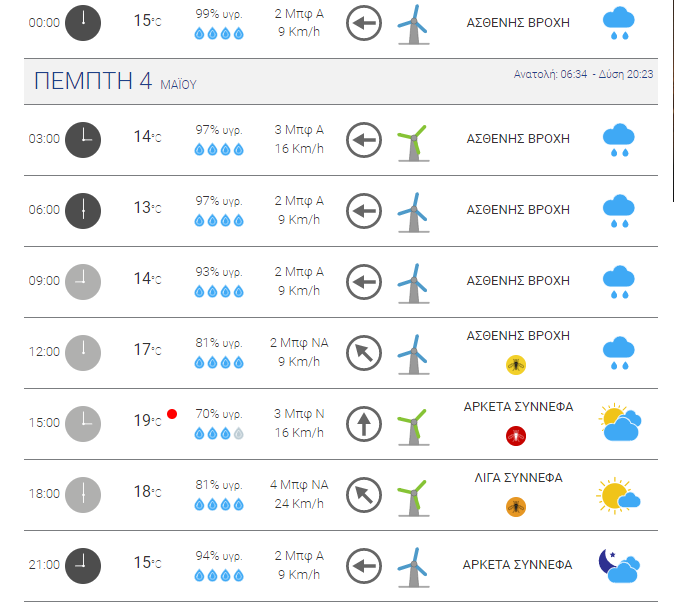Click the green wind turbine at 03:00
The width and height of the screenshot is (674, 612).
(x=413, y=143)
